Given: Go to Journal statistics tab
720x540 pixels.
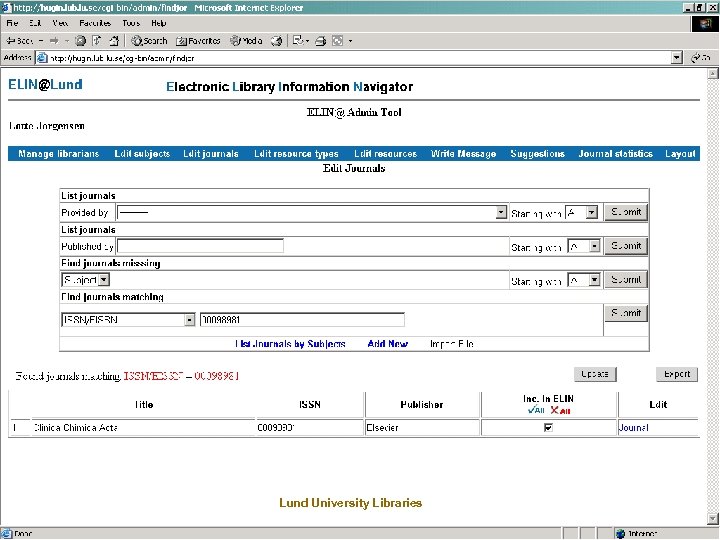Looking at the screenshot, I should pyautogui.click(x=615, y=154).
